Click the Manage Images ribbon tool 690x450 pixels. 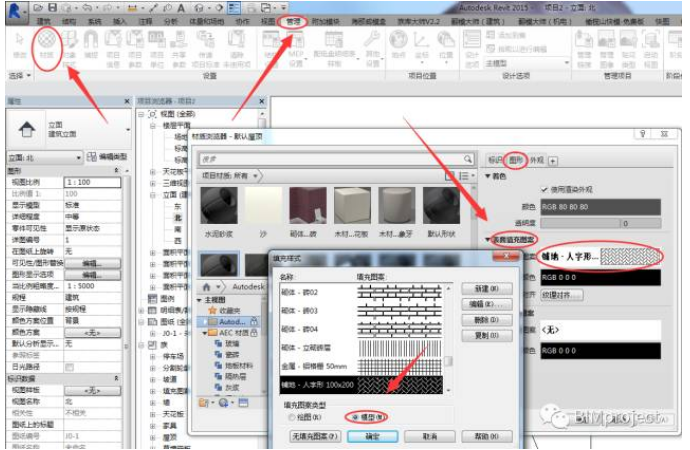606,48
